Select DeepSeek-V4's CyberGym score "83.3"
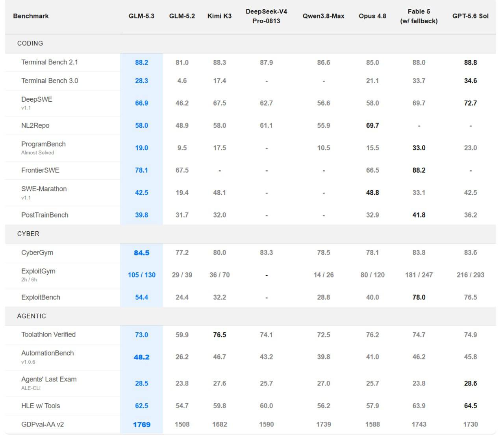Image resolution: width=504 pixels, height=443 pixels. pyautogui.click(x=266, y=253)
